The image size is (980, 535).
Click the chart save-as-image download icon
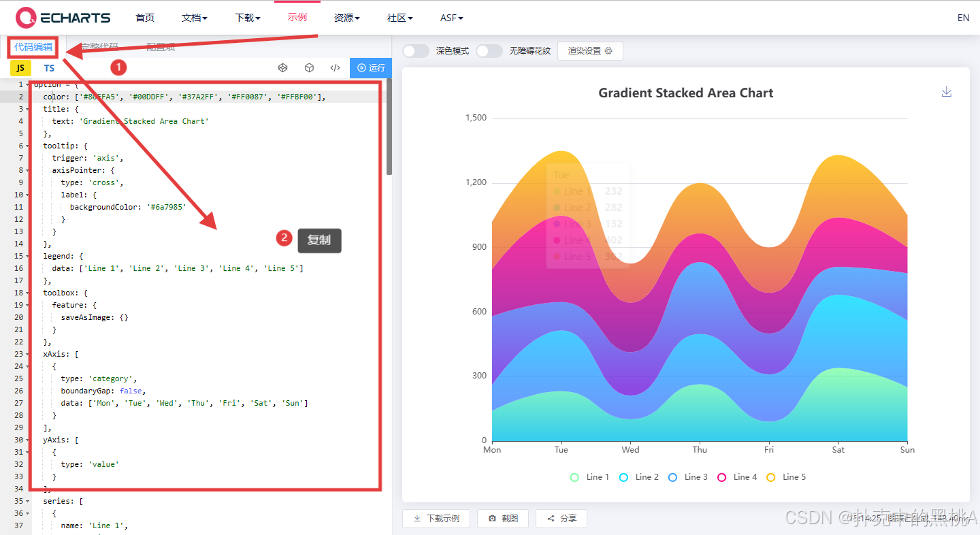[x=946, y=92]
